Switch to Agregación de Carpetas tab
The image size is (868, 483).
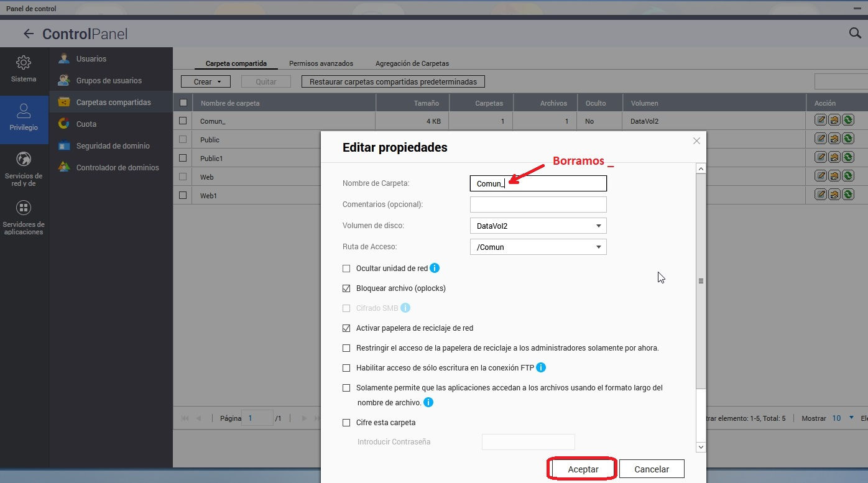(412, 63)
